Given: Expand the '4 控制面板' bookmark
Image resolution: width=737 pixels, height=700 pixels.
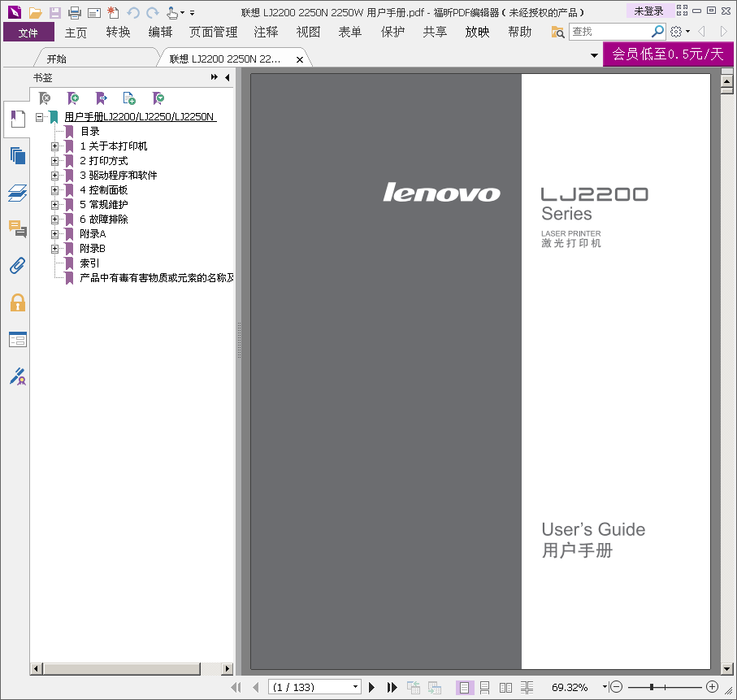Looking at the screenshot, I should [55, 190].
